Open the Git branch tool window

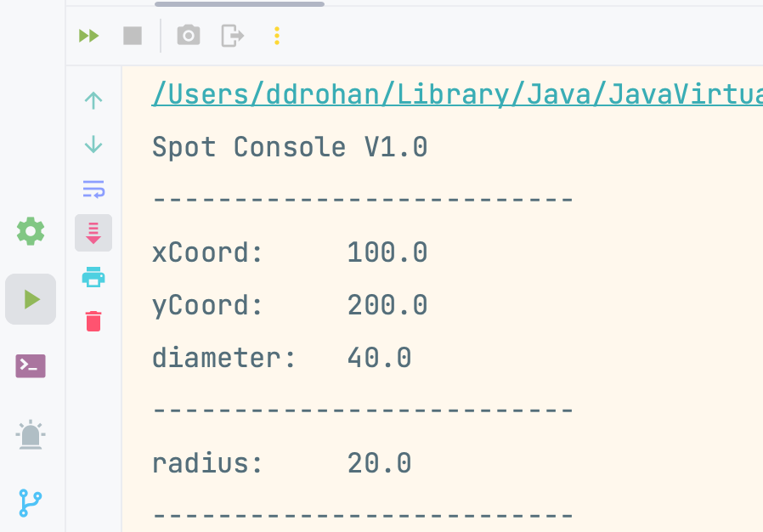pos(31,502)
